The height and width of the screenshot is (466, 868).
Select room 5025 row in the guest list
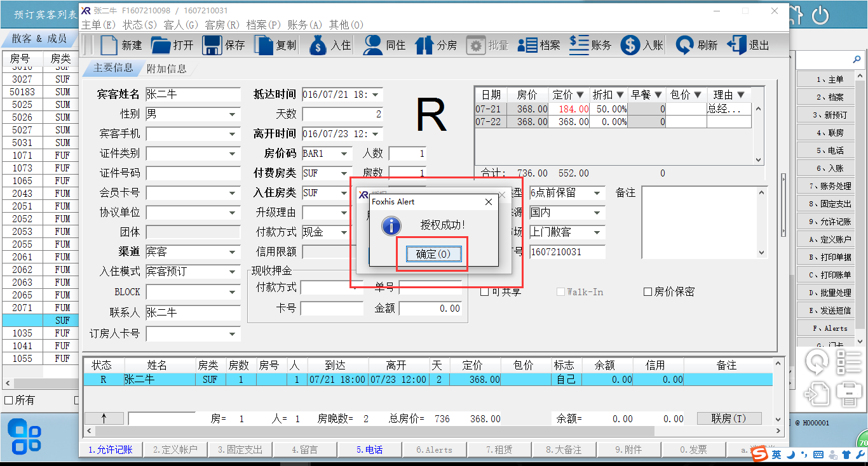click(x=40, y=105)
